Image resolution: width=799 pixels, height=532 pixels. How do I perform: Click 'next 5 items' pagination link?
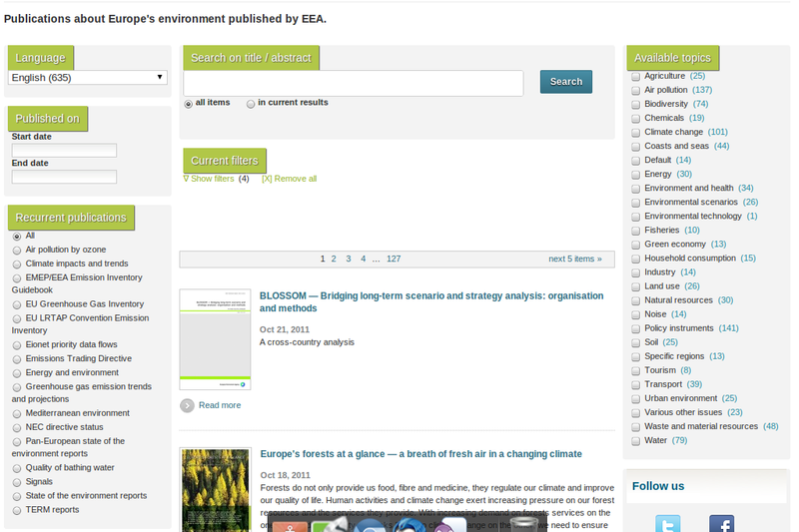coord(574,259)
